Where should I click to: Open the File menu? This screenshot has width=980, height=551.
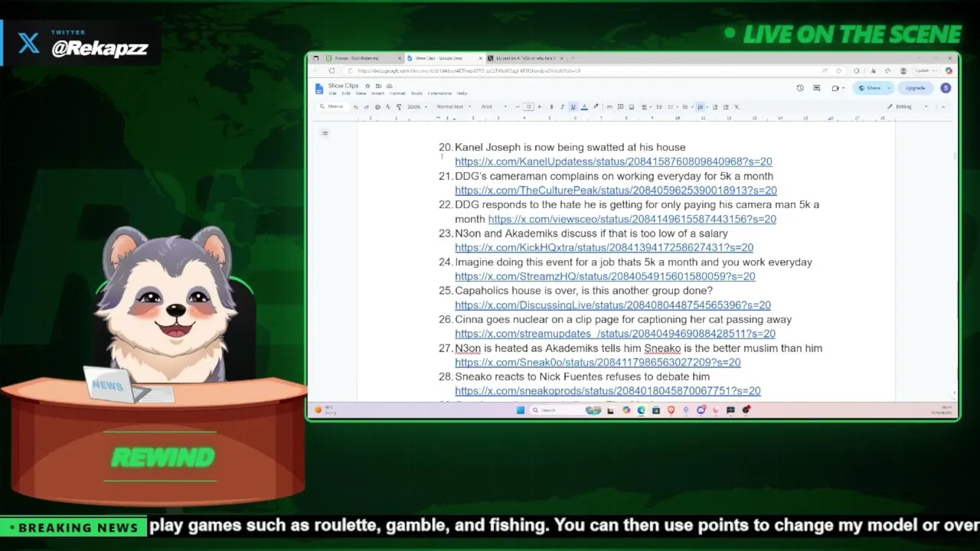[x=332, y=93]
